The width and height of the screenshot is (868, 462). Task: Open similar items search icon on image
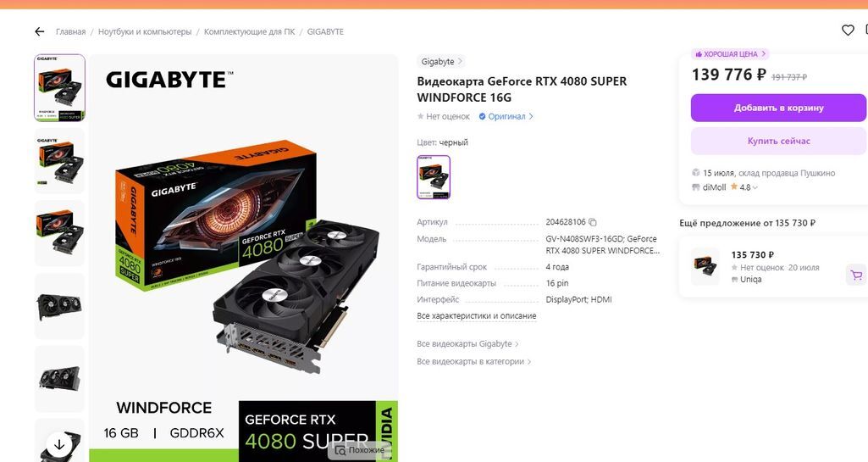tap(340, 450)
